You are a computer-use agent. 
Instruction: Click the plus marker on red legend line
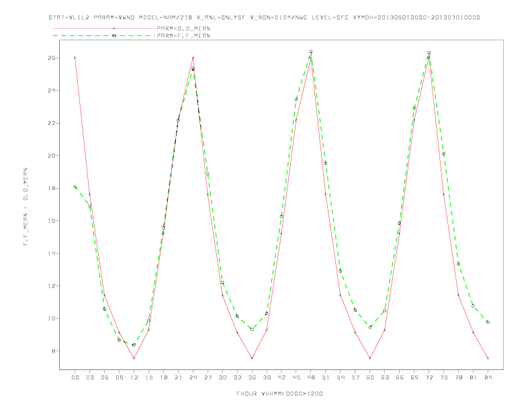[114, 28]
